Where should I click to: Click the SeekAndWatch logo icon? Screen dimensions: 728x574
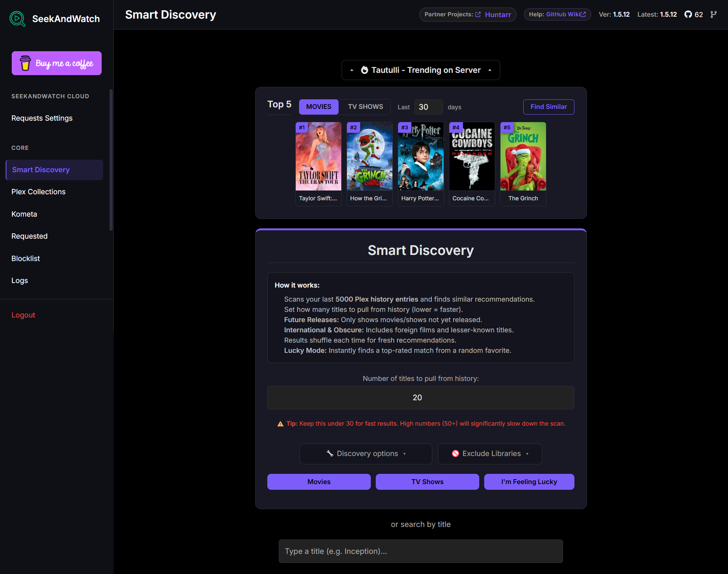(x=17, y=19)
